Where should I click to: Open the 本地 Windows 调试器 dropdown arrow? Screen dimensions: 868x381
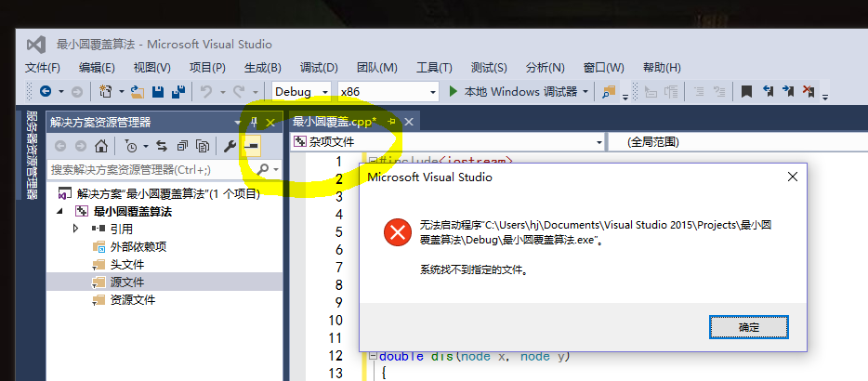pyautogui.click(x=585, y=91)
